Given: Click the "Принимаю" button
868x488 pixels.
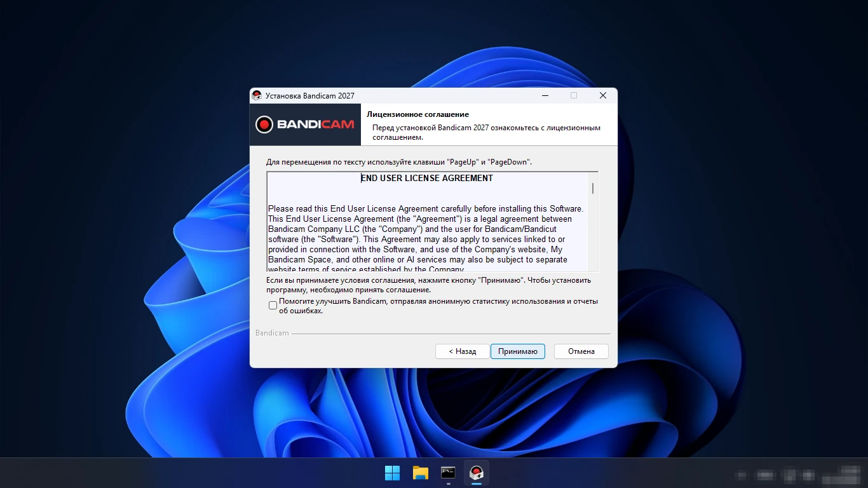Looking at the screenshot, I should click(x=518, y=351).
